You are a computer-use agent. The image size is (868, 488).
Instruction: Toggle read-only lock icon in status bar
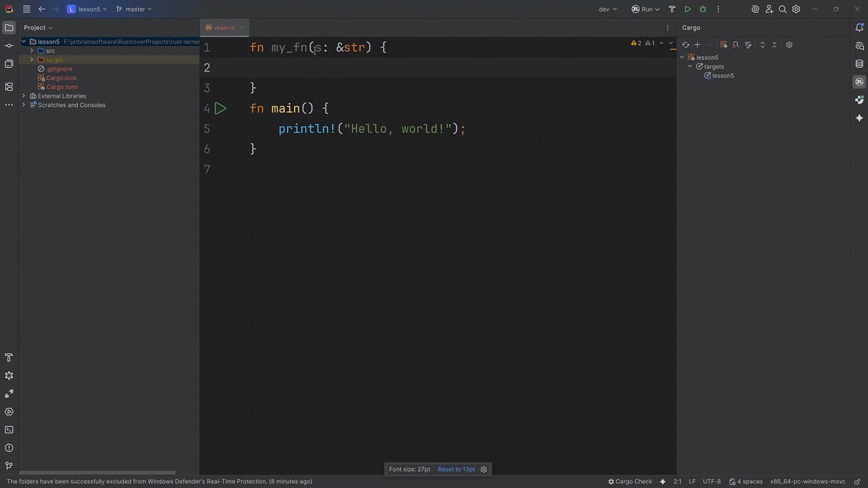856,481
